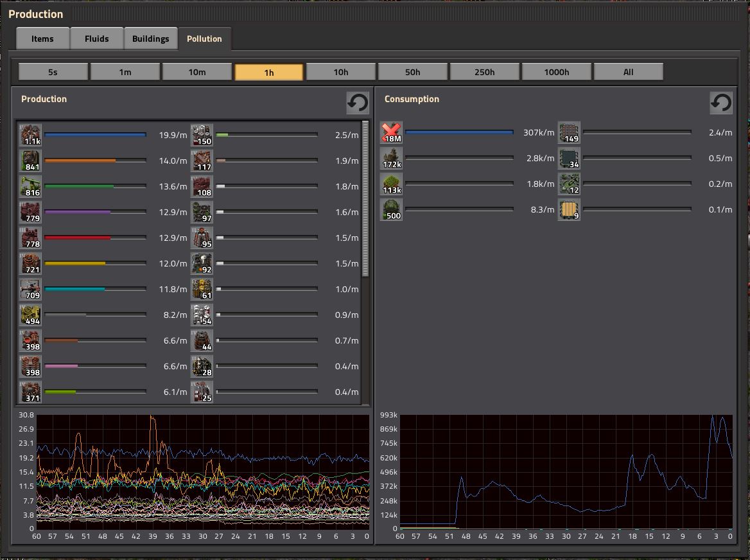Click the consumption icon labeled 500

click(x=391, y=209)
